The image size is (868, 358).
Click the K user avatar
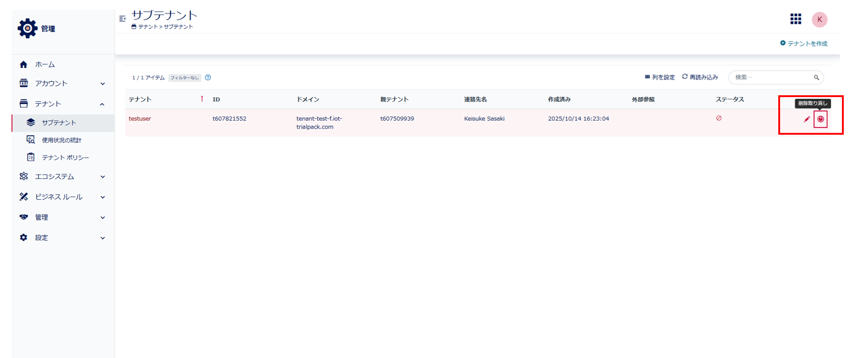(819, 19)
